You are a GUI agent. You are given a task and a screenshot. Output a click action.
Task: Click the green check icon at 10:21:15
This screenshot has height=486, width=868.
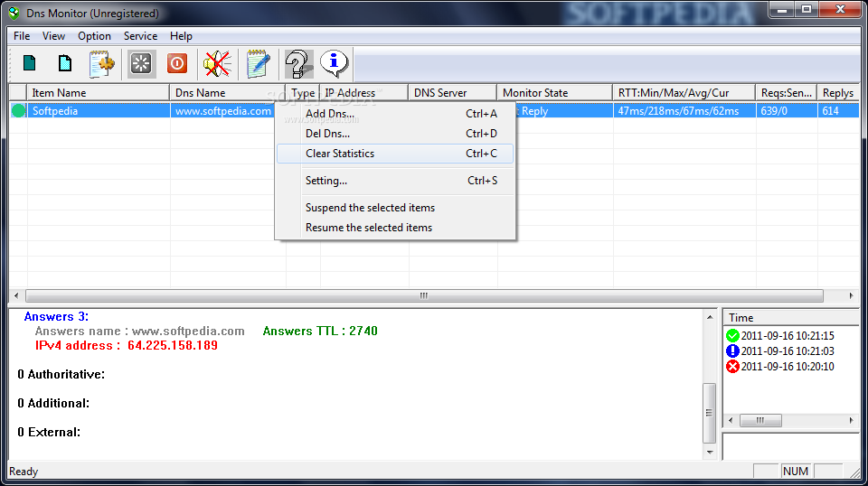732,336
